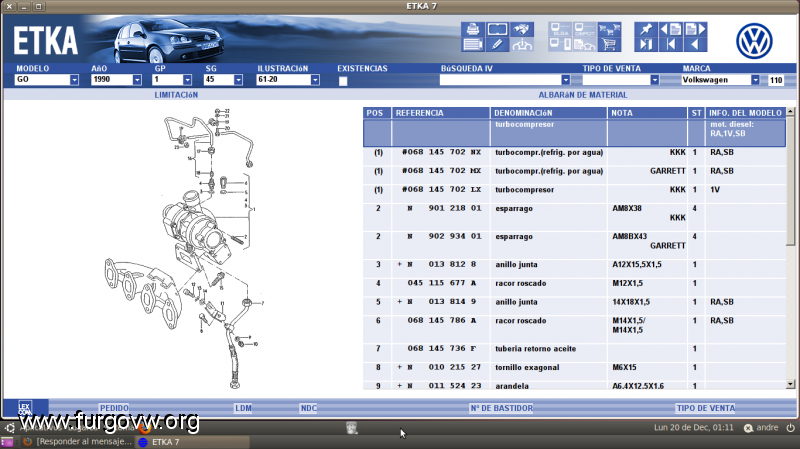This screenshot has width=800, height=449.
Task: Click the PEDIDO button
Action: point(114,408)
